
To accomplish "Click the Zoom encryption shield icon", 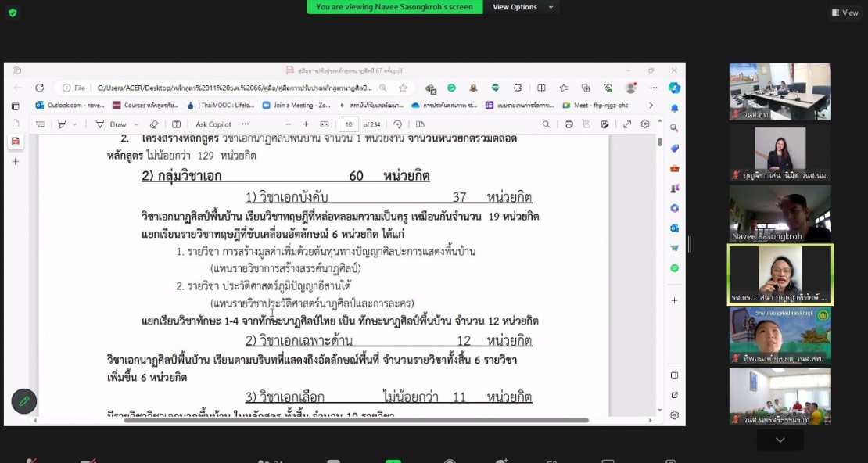I will tap(13, 13).
